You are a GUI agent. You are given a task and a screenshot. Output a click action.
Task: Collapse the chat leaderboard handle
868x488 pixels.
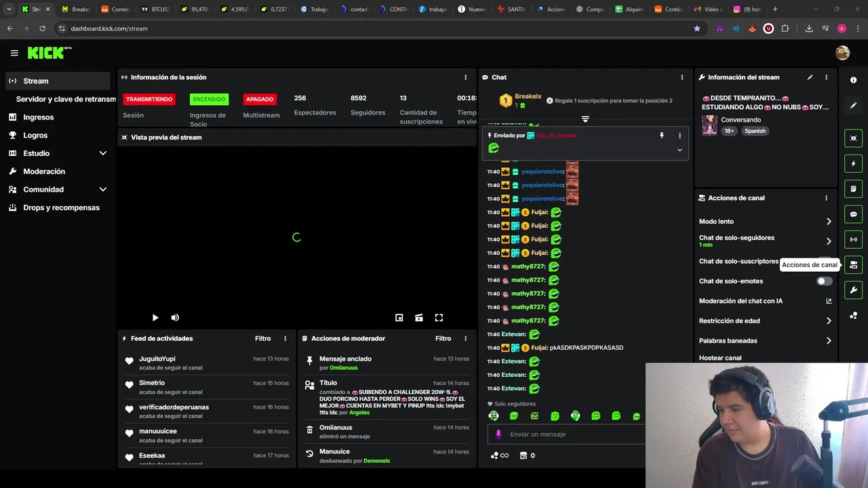coord(585,119)
